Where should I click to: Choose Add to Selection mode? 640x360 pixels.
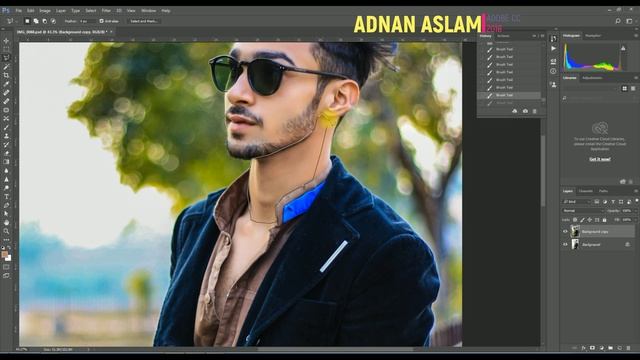click(x=36, y=21)
